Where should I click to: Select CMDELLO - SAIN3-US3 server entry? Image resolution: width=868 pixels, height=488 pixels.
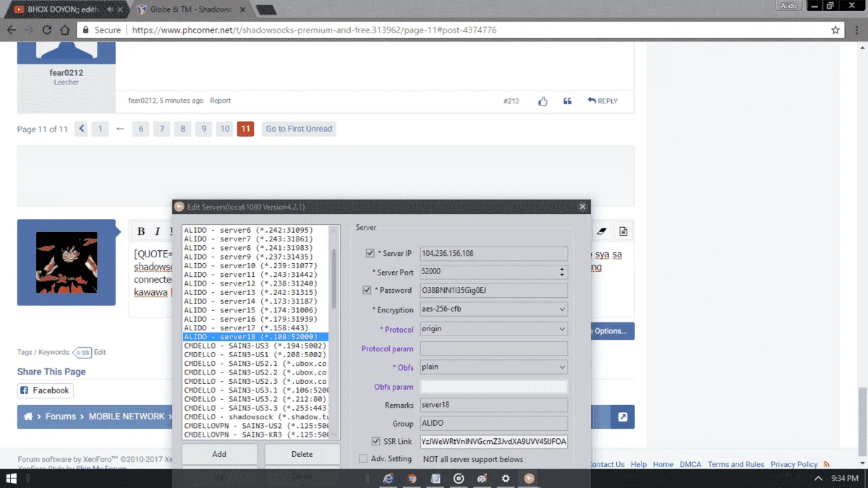pos(255,346)
